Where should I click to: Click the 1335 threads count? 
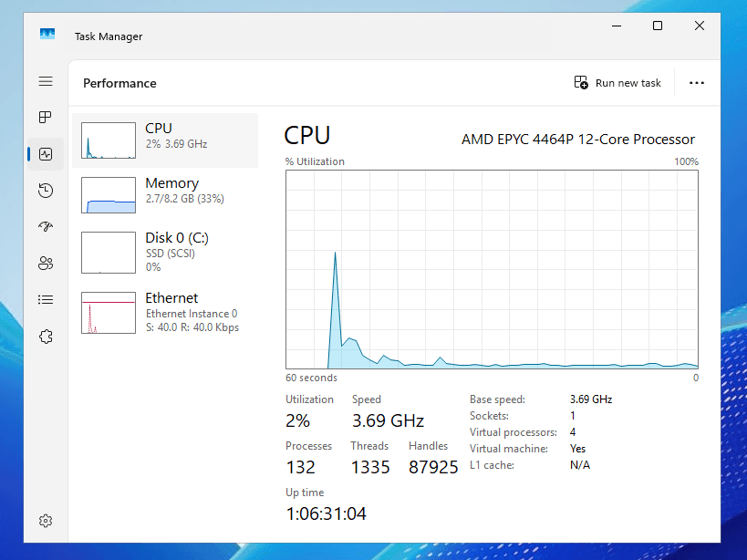(x=370, y=468)
